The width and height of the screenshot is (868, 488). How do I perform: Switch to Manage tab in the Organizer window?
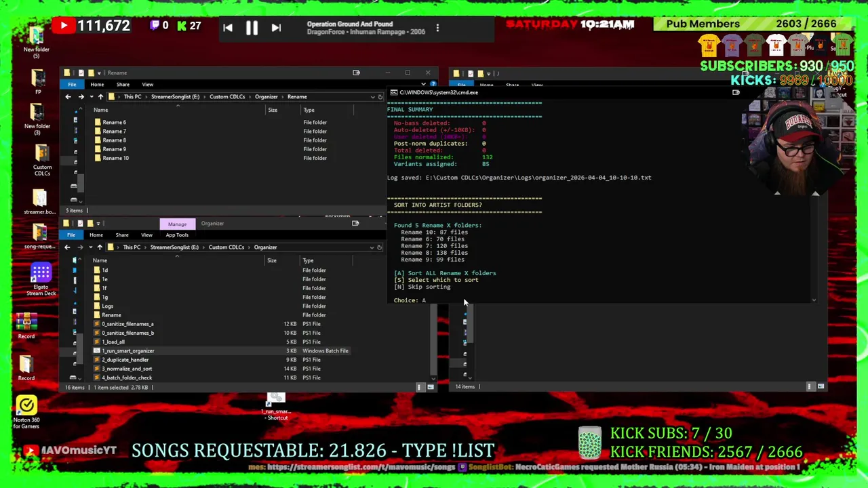pos(177,224)
